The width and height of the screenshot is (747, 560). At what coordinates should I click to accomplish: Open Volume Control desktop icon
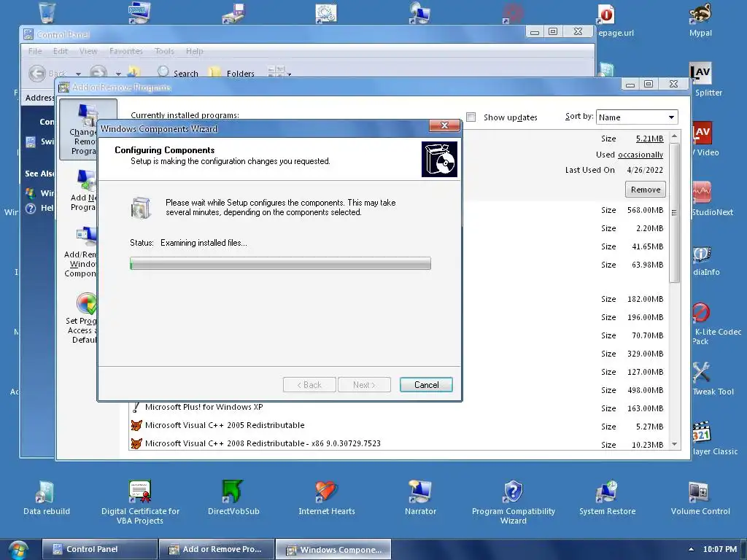click(700, 498)
